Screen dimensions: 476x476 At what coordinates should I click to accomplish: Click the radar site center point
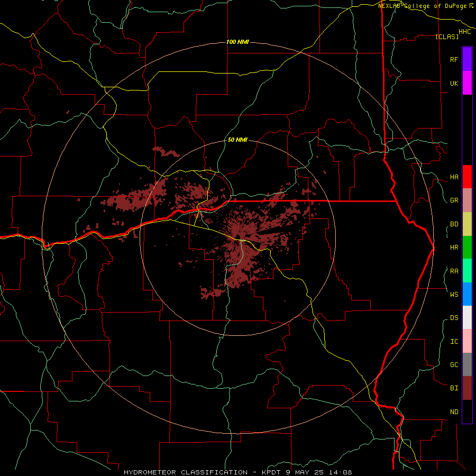pyautogui.click(x=237, y=237)
